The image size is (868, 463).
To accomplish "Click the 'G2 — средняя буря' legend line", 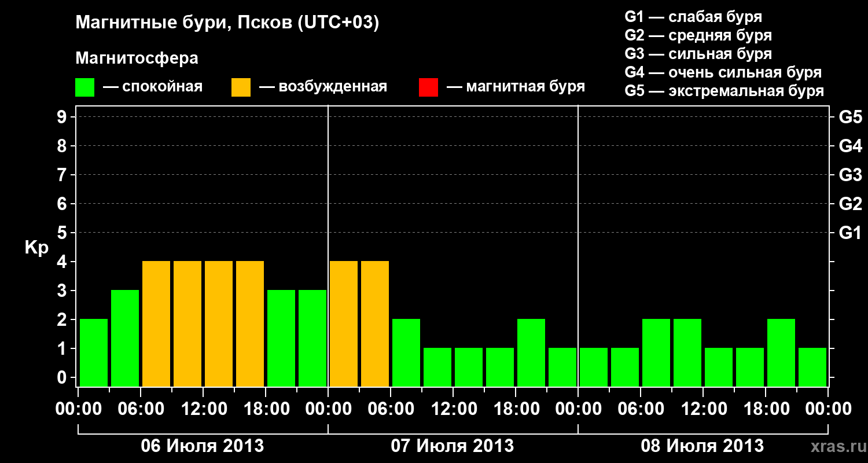I will (x=698, y=35).
